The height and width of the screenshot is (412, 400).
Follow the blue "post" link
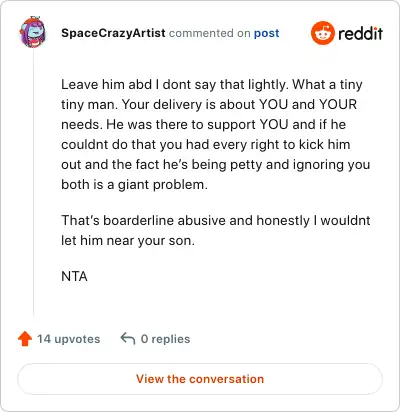coord(267,33)
